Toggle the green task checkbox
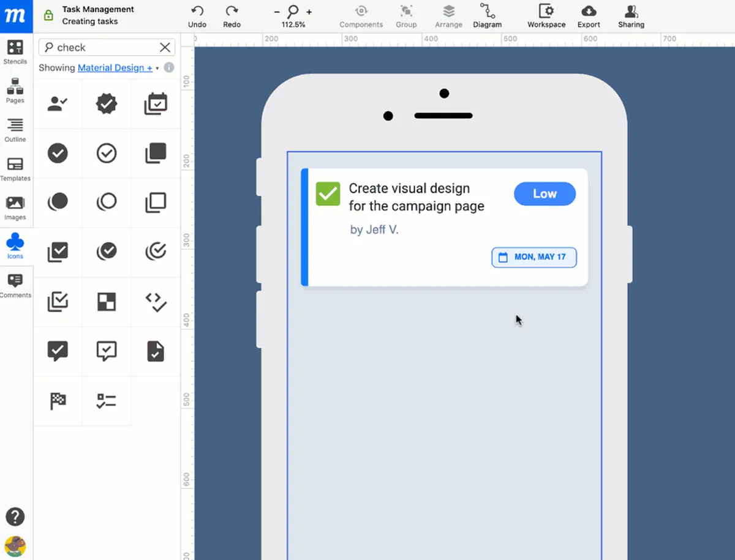 (x=328, y=194)
